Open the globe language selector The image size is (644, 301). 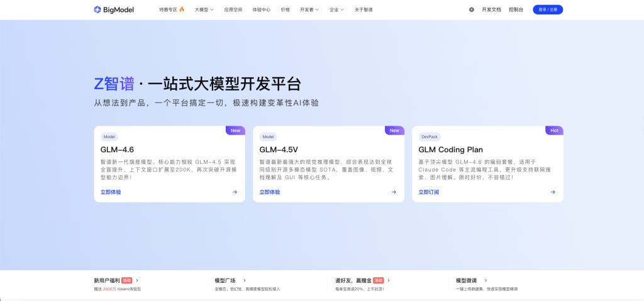[472, 9]
